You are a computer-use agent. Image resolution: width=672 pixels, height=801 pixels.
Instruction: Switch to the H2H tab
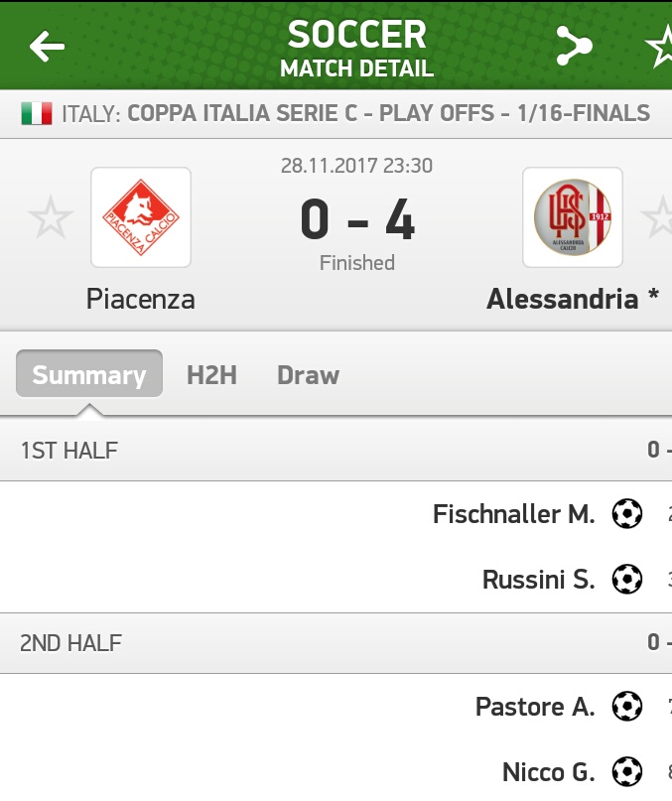[x=211, y=375]
